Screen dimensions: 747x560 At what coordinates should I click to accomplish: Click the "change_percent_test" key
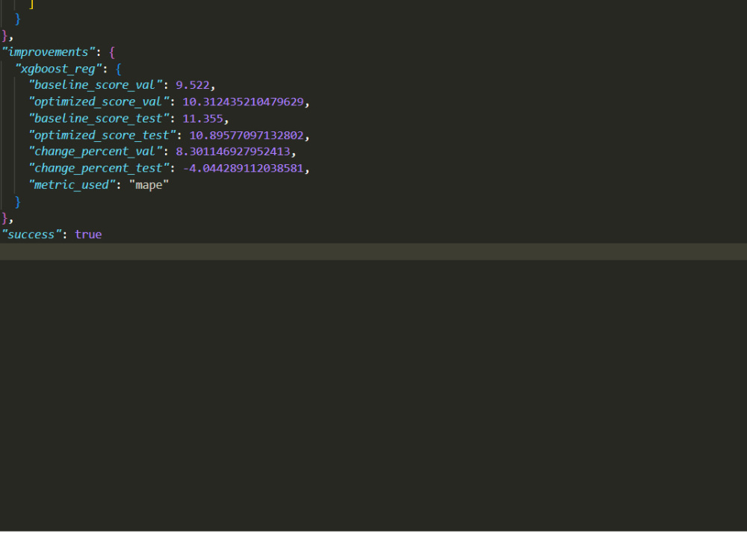[x=99, y=168]
